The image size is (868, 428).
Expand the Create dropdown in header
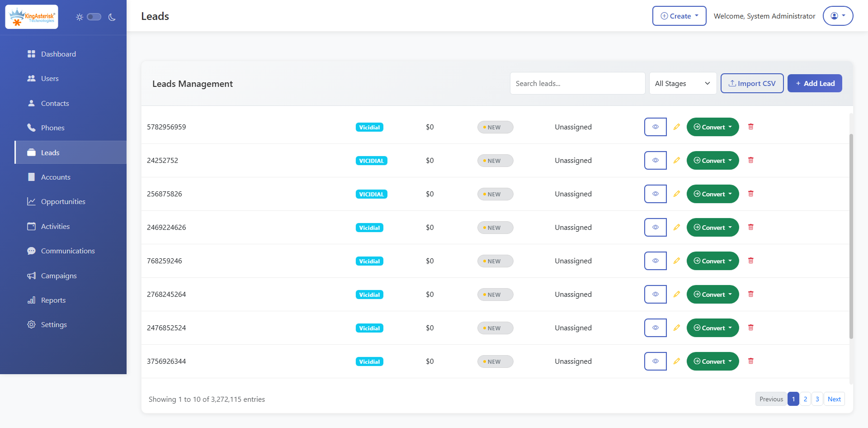click(679, 16)
